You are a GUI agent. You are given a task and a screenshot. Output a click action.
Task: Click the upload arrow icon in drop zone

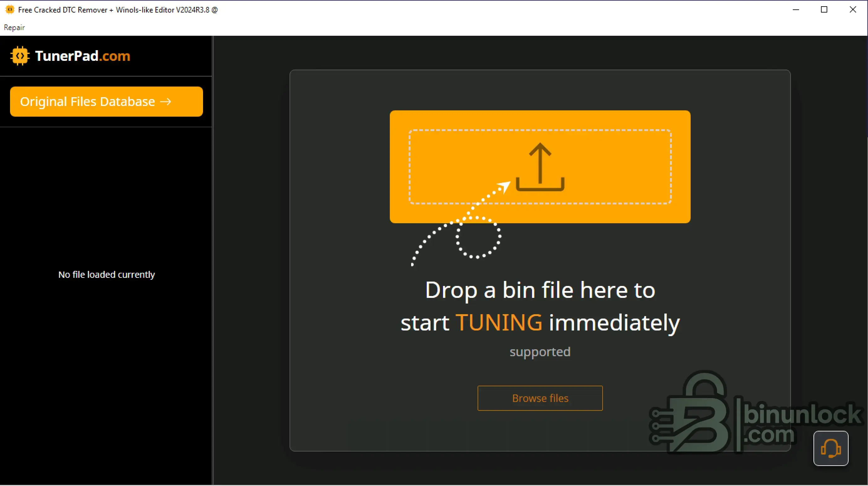click(x=540, y=166)
